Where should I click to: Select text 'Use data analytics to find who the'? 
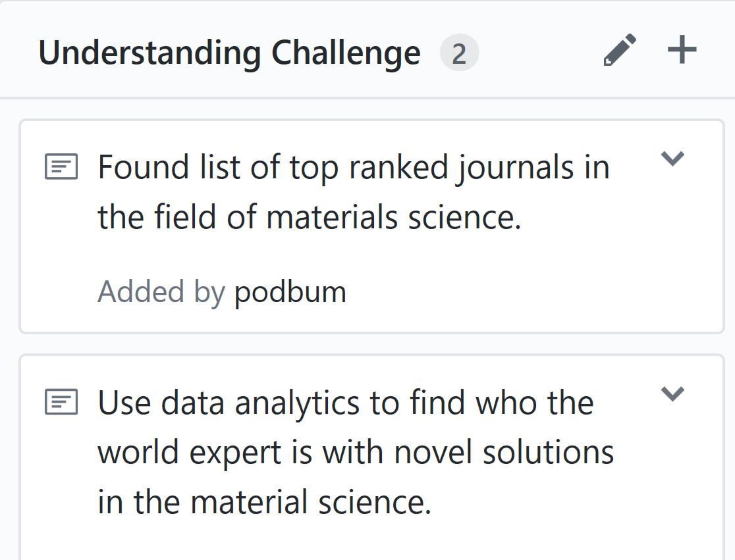coord(346,403)
